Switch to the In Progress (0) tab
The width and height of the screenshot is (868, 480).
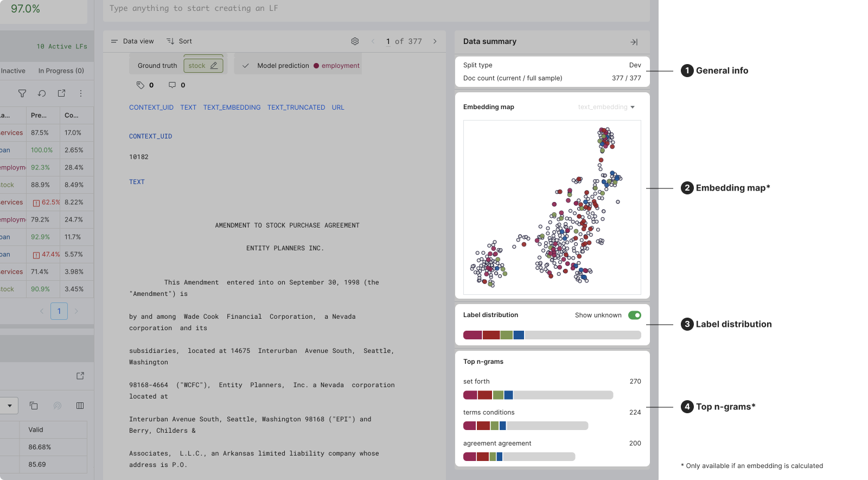pos(61,71)
